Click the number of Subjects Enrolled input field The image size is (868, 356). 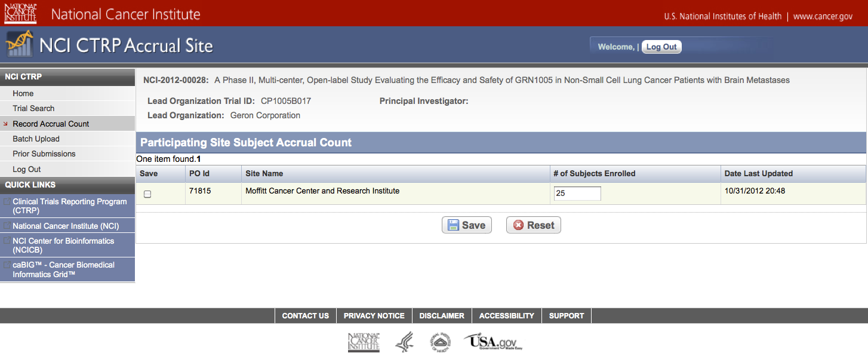(x=577, y=194)
